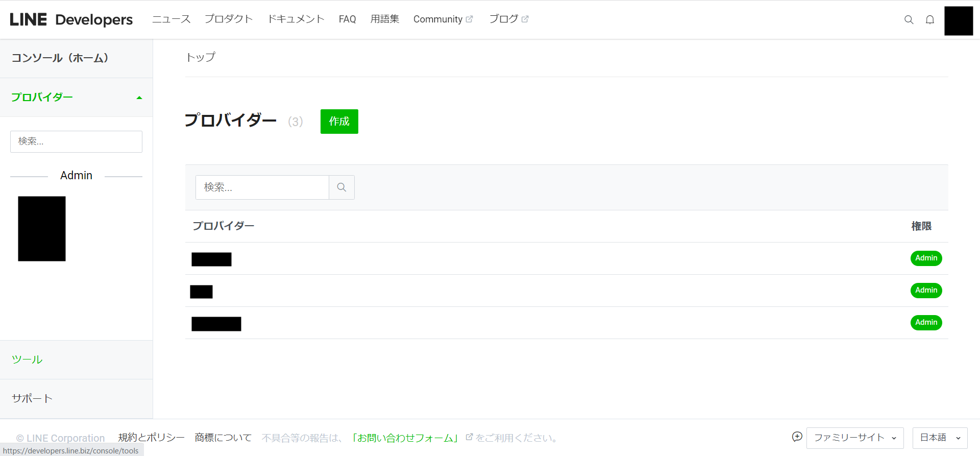The width and height of the screenshot is (980, 456).
Task: Click the Admin provider thumbnail in sidebar
Action: click(x=42, y=229)
